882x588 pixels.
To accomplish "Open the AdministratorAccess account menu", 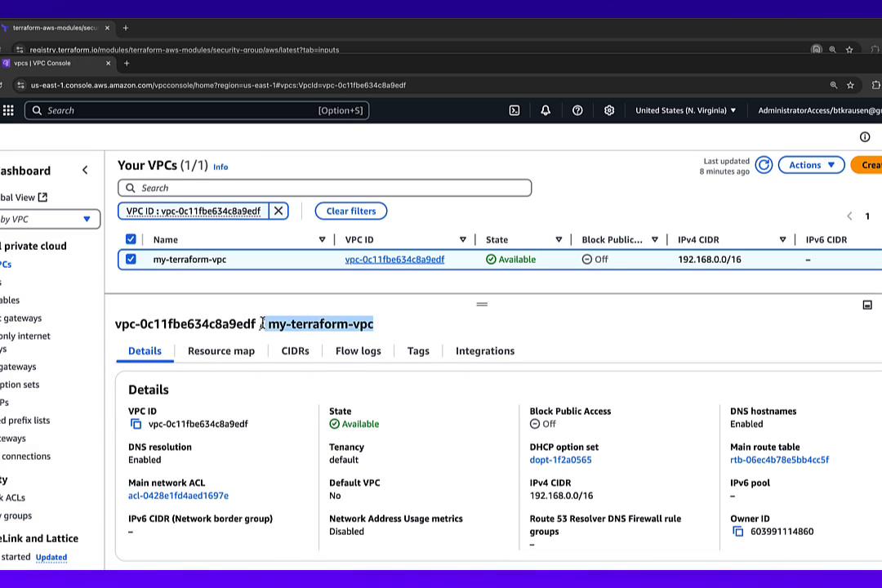I will [820, 110].
